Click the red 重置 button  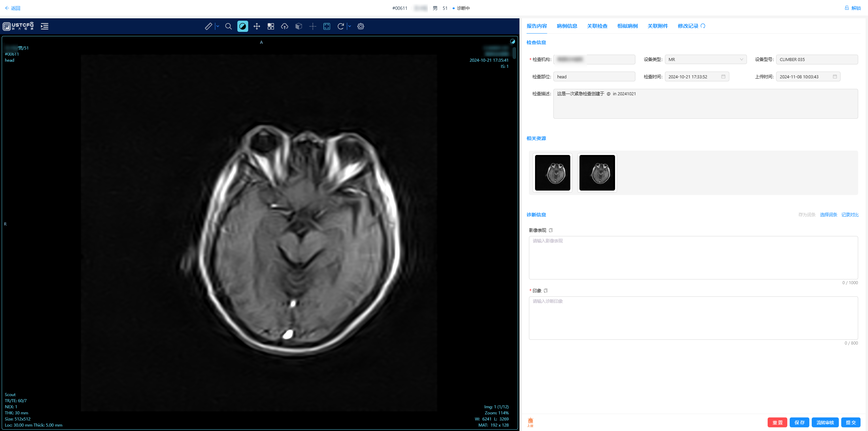click(777, 422)
